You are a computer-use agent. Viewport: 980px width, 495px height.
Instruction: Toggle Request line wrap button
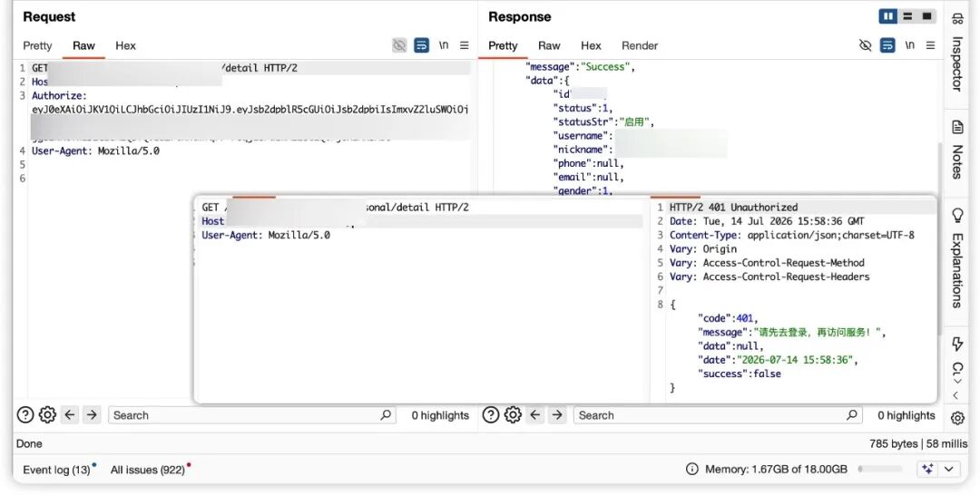tap(422, 45)
